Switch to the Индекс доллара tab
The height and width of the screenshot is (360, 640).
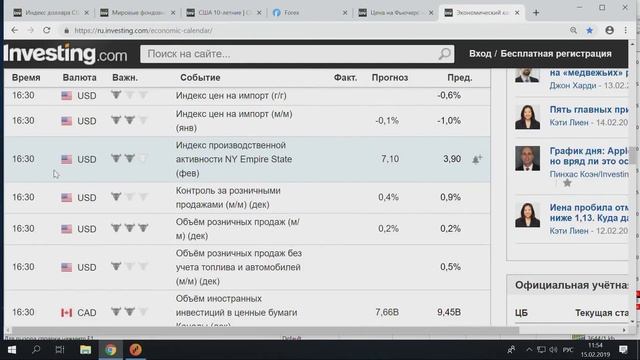point(51,13)
